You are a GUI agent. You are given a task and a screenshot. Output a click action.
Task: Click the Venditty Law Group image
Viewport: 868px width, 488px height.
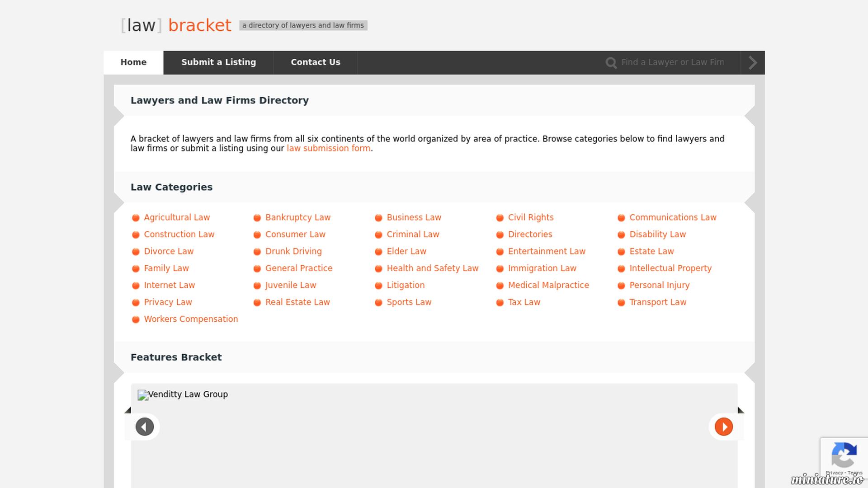(x=183, y=394)
